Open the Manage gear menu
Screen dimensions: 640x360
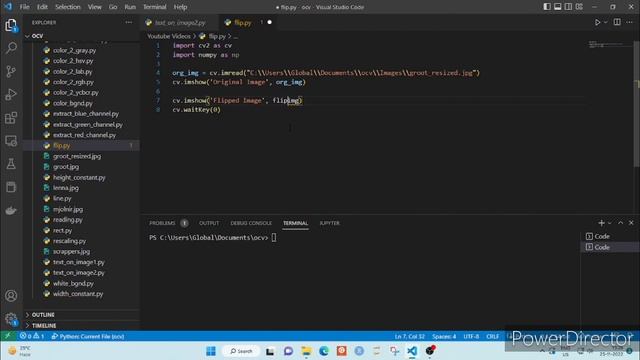11,319
